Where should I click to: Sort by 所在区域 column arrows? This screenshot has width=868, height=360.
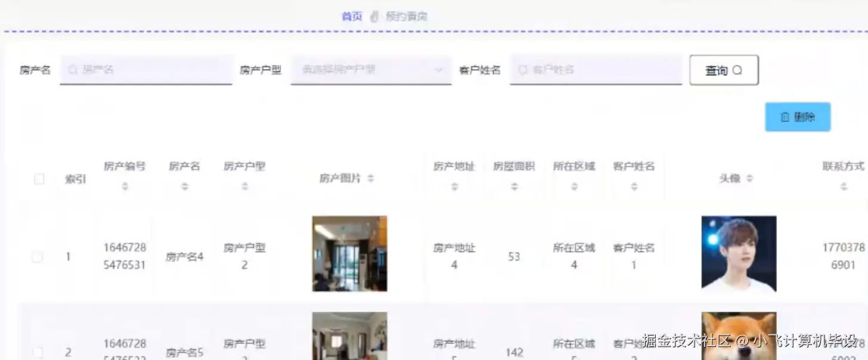point(574,187)
